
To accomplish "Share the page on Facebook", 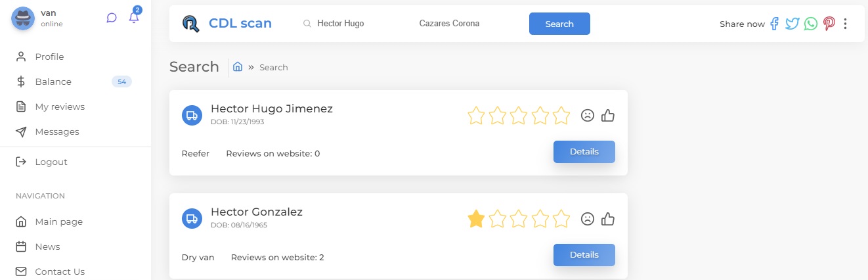I will (775, 24).
